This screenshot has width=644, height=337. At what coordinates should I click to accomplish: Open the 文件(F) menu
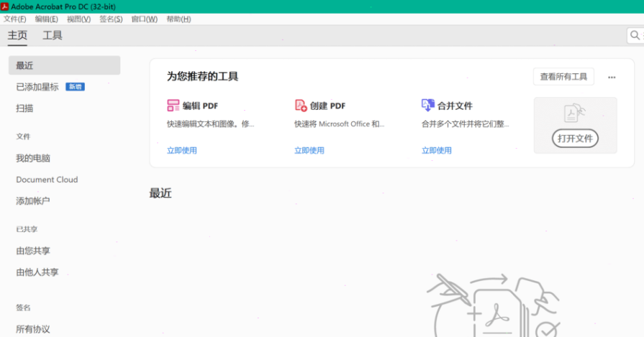[x=15, y=19]
